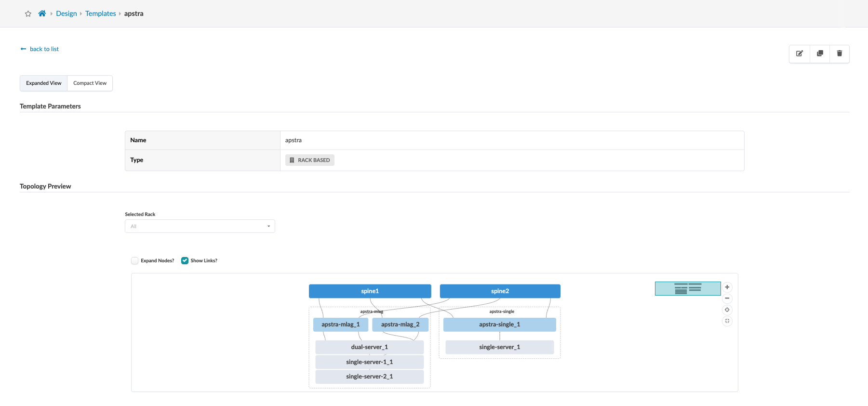Viewport: 868px width, 406px height.
Task: Click the favorite star icon in breadcrumb
Action: 28,14
